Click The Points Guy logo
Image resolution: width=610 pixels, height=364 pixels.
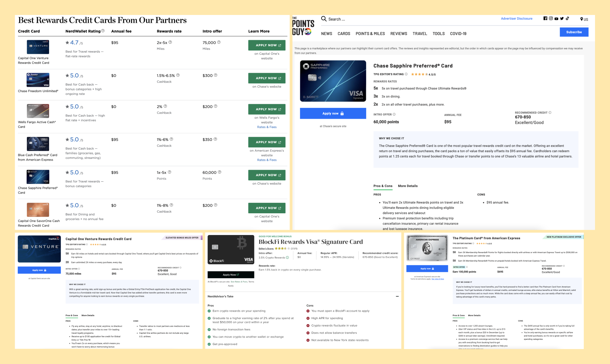coord(303,27)
